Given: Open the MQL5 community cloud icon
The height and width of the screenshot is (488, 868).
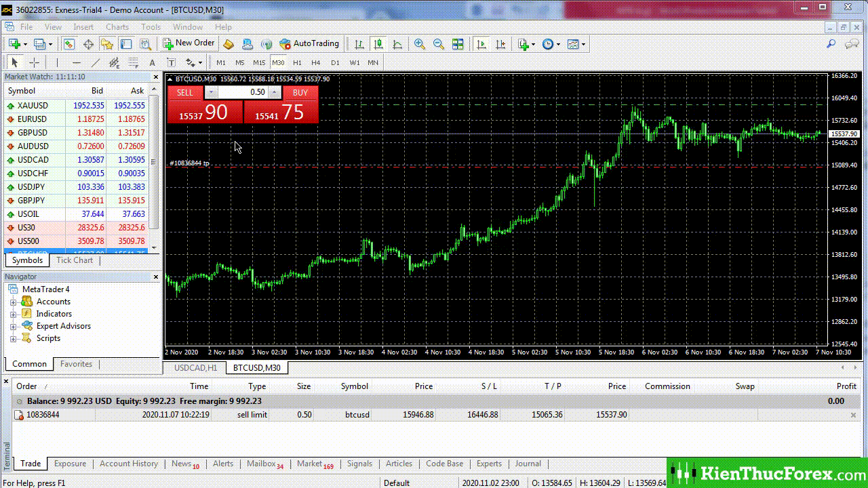Looking at the screenshot, I should (248, 44).
